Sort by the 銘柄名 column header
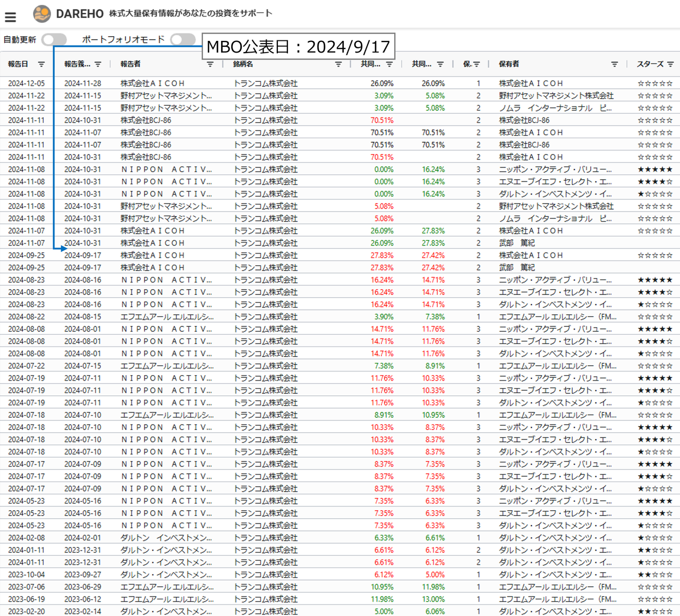The width and height of the screenshot is (680, 616). pyautogui.click(x=243, y=64)
